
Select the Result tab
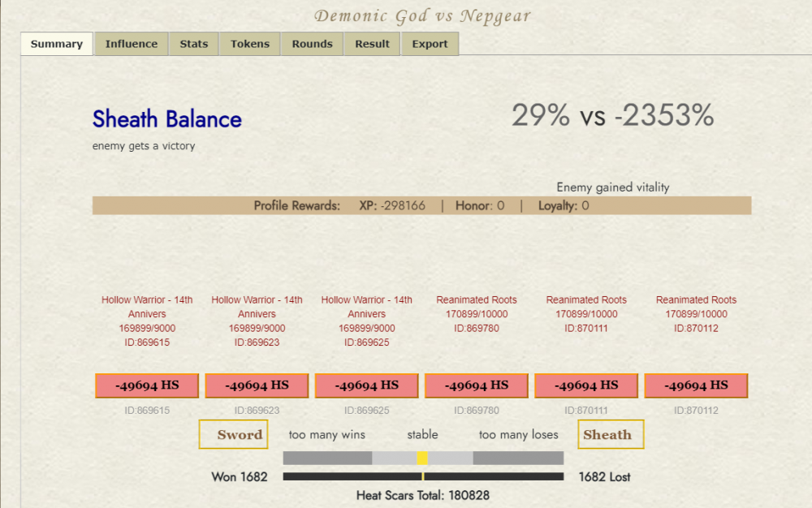372,44
